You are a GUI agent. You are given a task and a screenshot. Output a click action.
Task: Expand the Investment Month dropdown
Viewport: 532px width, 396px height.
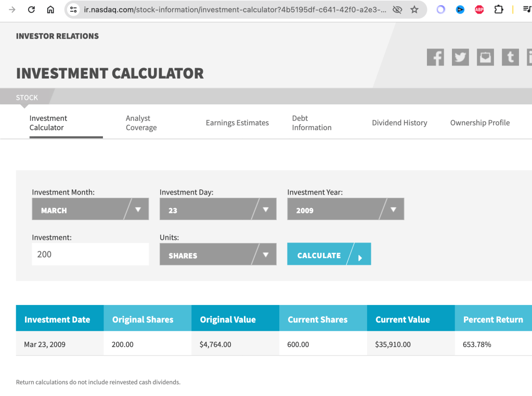coord(90,210)
